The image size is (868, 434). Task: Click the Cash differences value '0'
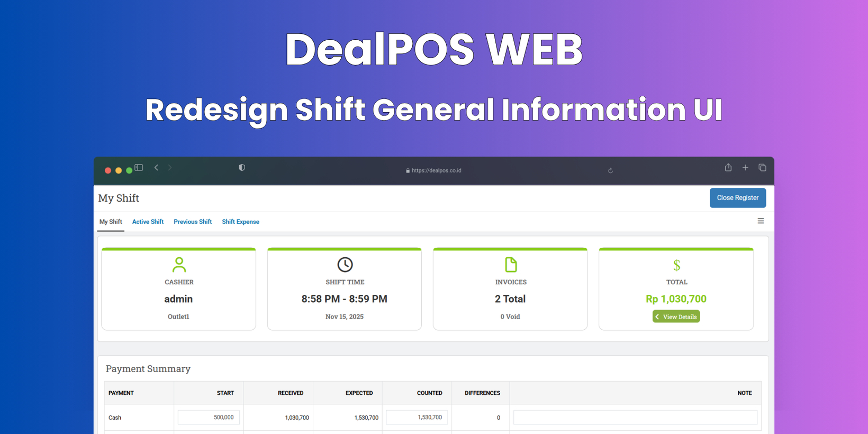pos(499,418)
